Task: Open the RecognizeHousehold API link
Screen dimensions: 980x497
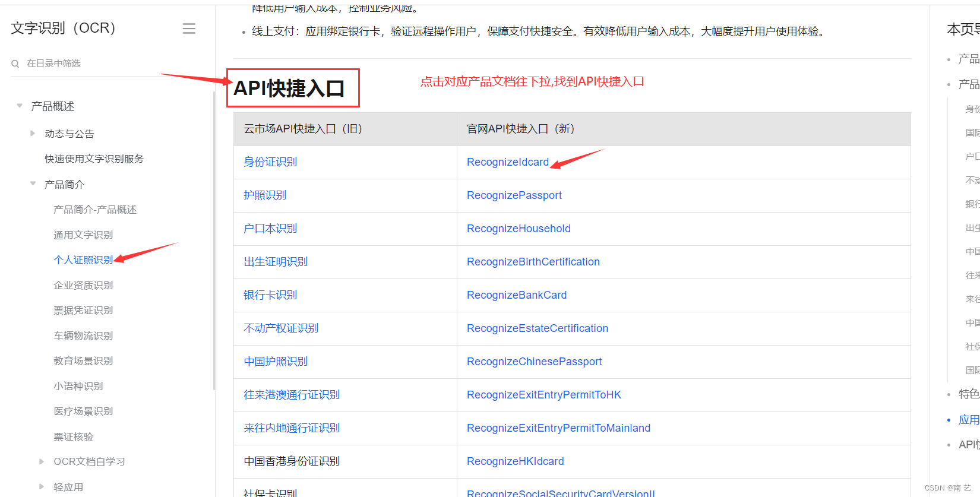Action: 519,229
